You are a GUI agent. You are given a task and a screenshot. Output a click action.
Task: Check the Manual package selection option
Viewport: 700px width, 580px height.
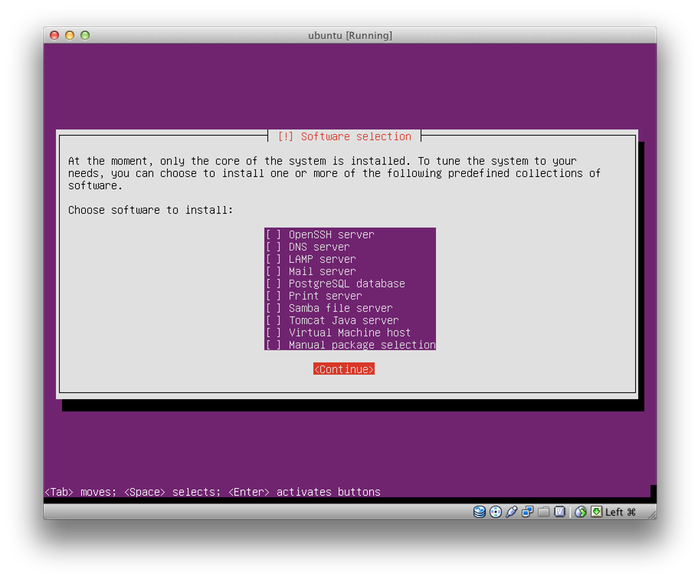[273, 345]
